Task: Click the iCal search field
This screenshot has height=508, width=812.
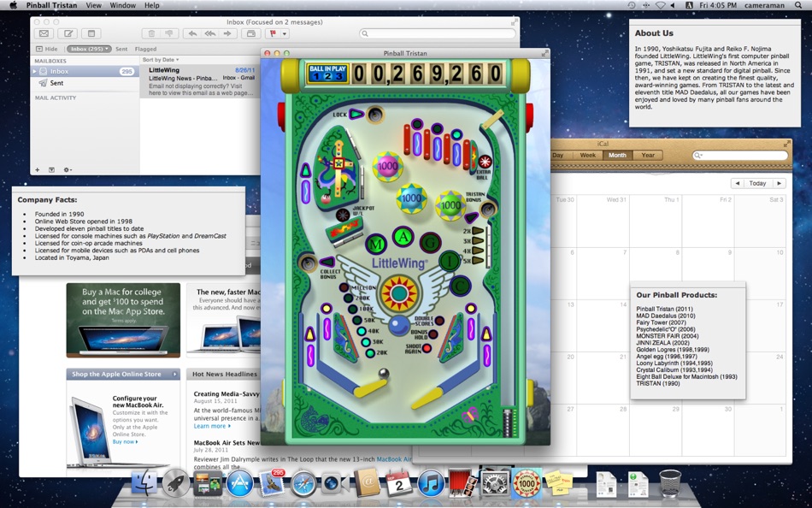Action: coord(740,155)
